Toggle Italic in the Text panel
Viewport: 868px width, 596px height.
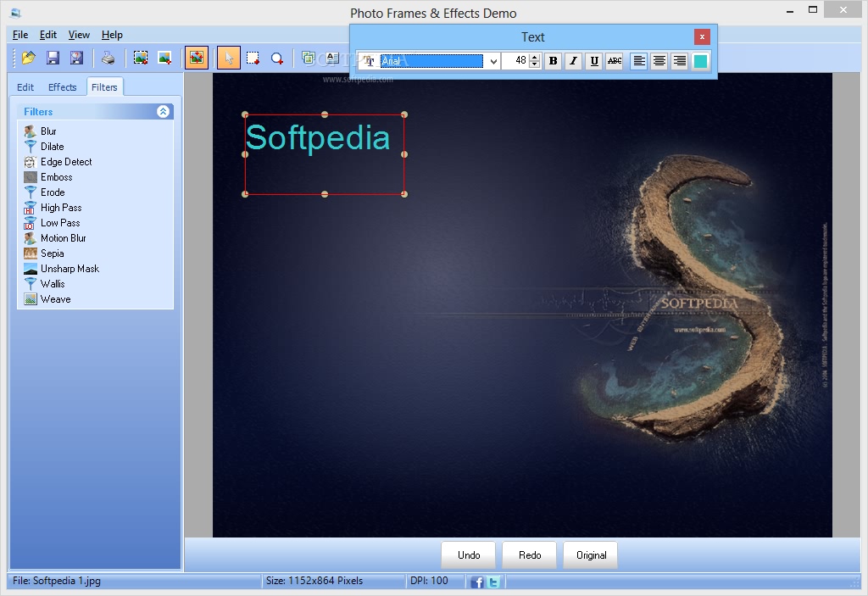pyautogui.click(x=574, y=61)
